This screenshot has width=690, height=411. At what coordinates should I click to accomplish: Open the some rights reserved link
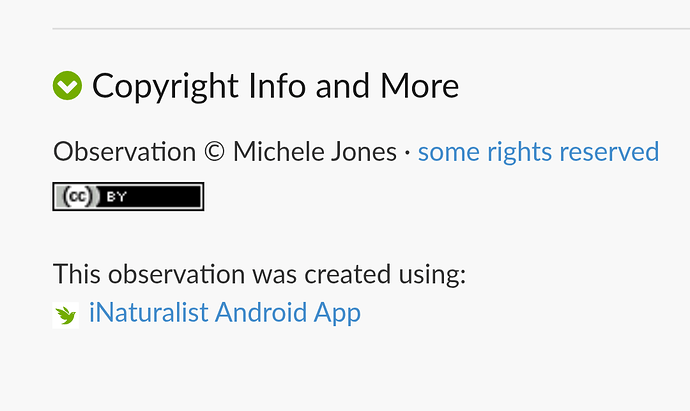point(538,152)
